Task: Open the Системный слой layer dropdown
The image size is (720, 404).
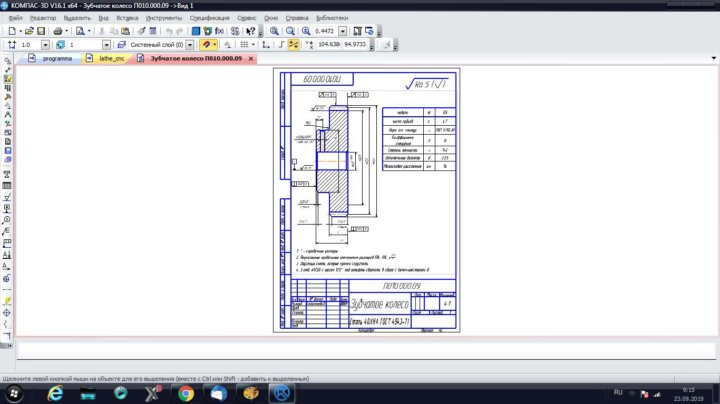Action: click(x=190, y=45)
